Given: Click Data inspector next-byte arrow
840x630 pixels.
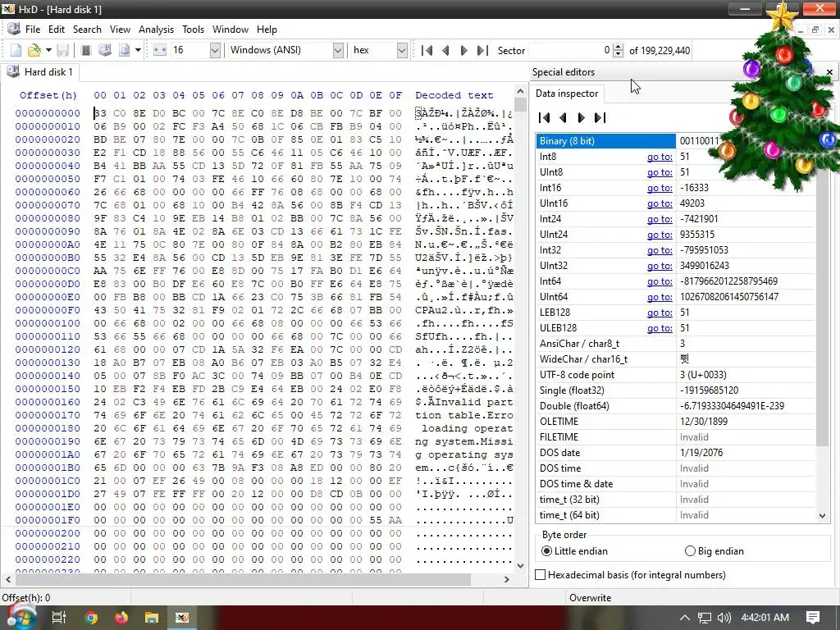Looking at the screenshot, I should [x=582, y=117].
